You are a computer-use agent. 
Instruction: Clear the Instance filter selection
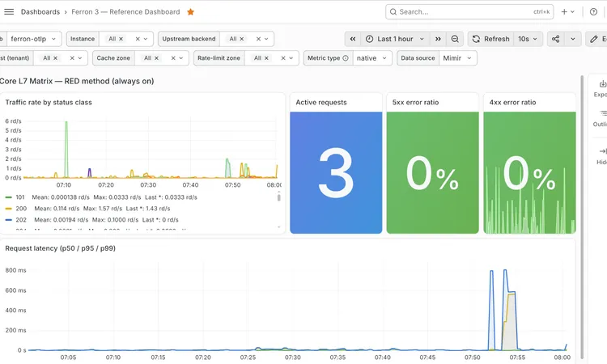138,39
